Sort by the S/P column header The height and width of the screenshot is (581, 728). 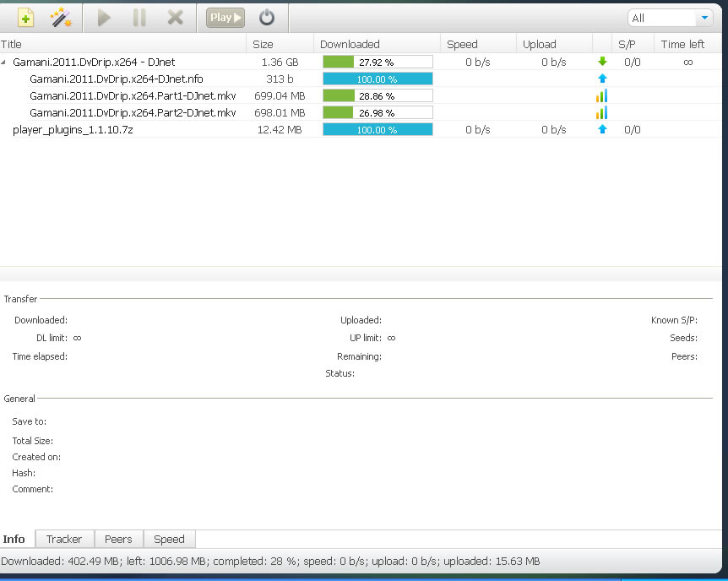[x=633, y=44]
